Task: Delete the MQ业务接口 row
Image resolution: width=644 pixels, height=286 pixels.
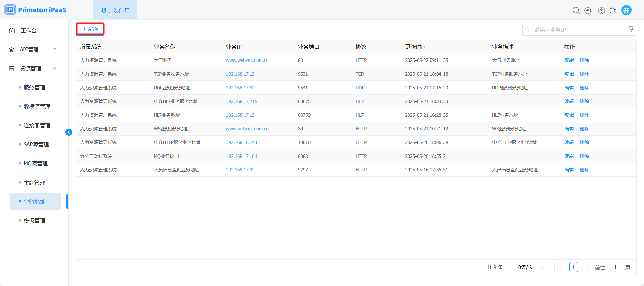Action: [x=584, y=156]
